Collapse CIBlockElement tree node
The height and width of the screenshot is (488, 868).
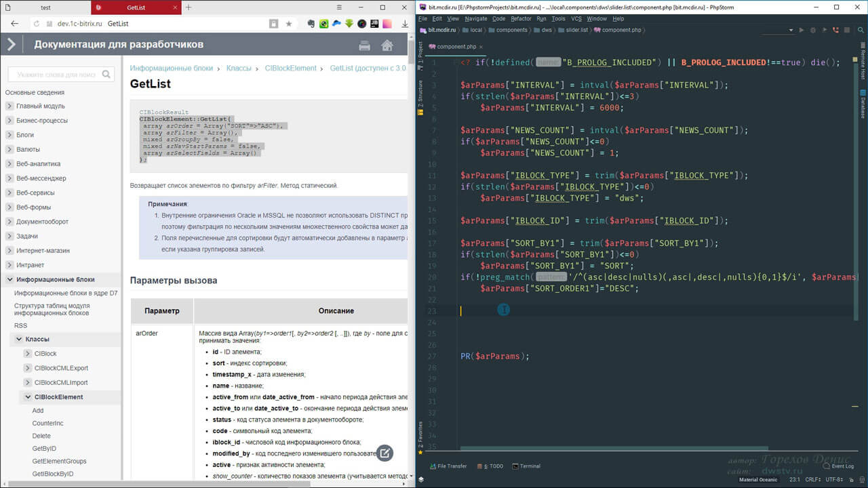click(x=28, y=397)
